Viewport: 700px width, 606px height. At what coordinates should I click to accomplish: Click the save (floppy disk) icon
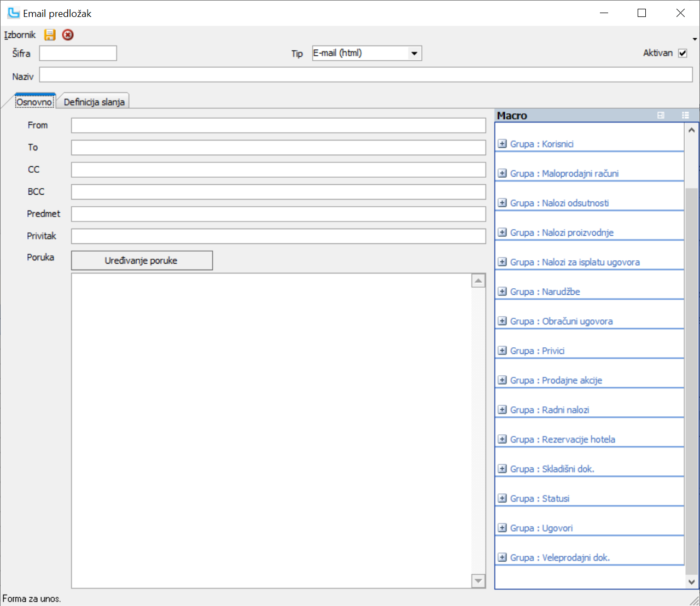[50, 35]
